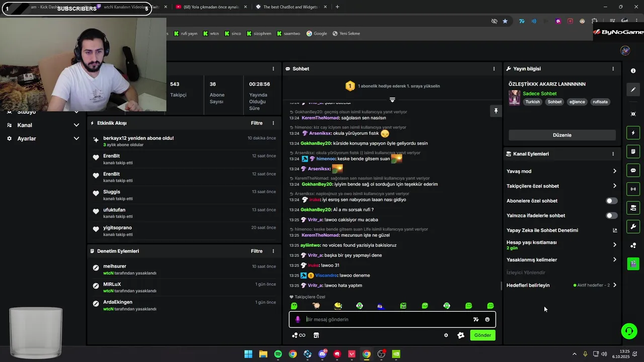Open Etkinlik Akışı Filtre dropdown
This screenshot has width=644, height=362.
[x=257, y=123]
